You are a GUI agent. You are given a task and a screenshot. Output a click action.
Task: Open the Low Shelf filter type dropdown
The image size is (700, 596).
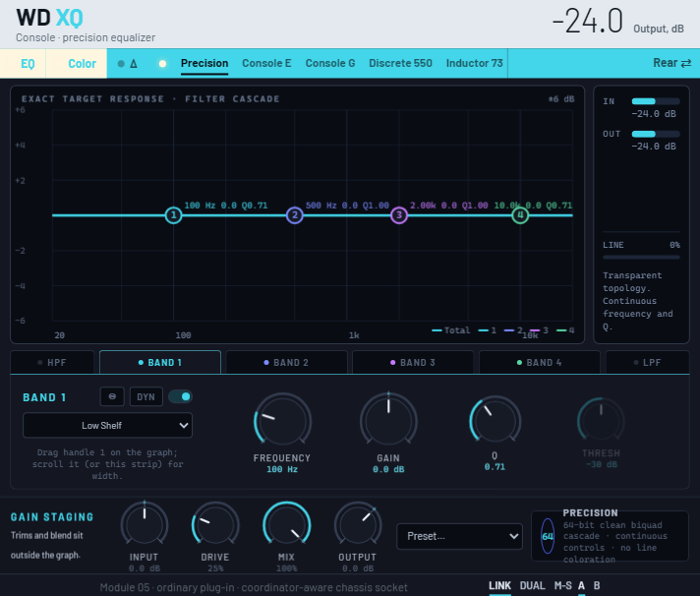[107, 426]
